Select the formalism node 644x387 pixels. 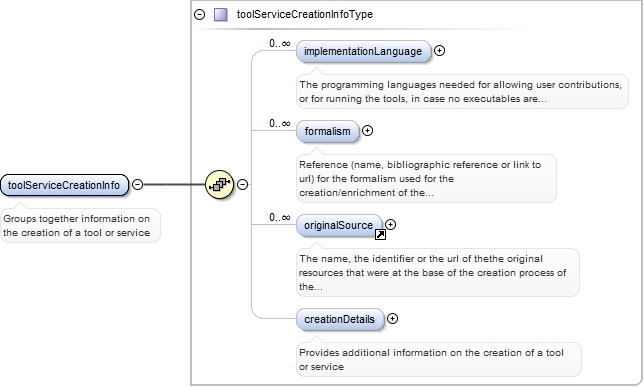[x=327, y=131]
